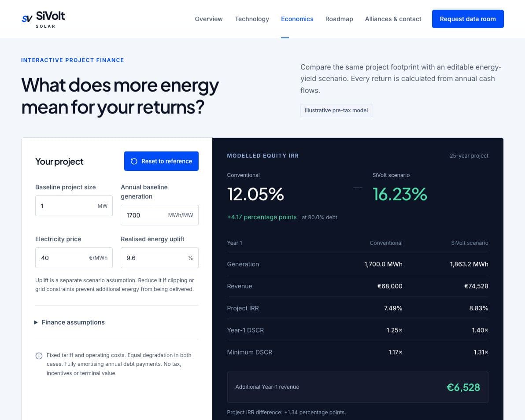Click the Project IRR row label
The height and width of the screenshot is (420, 525).
(243, 308)
